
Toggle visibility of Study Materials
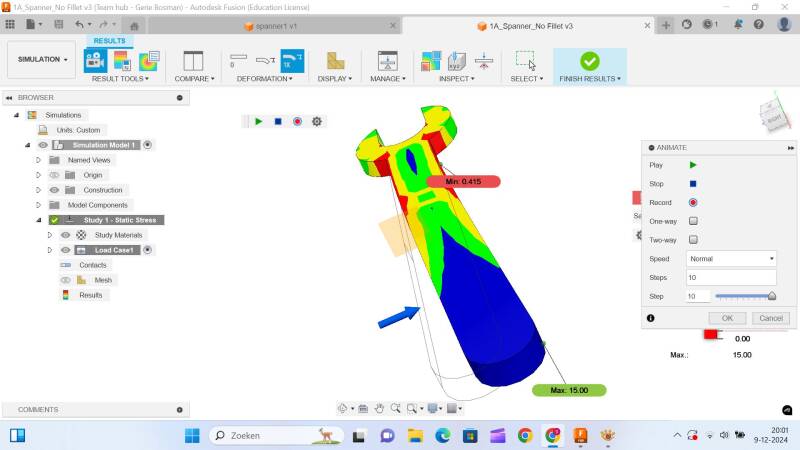[x=65, y=235]
